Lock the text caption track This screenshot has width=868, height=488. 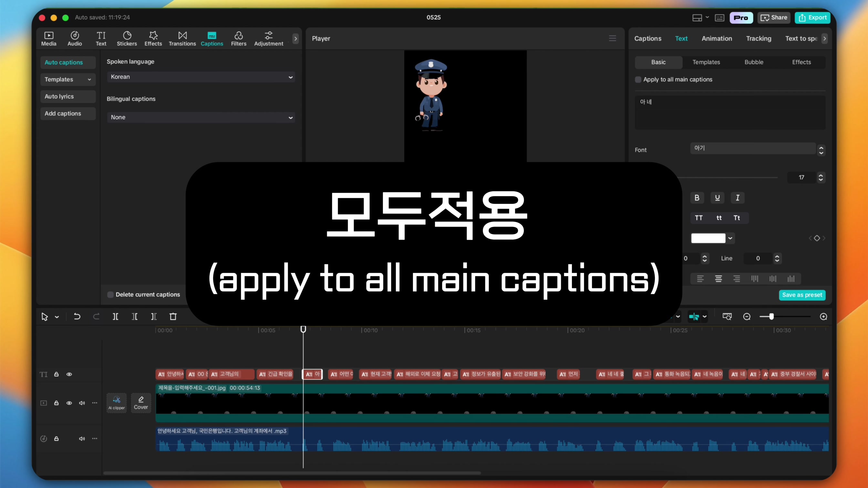click(56, 374)
